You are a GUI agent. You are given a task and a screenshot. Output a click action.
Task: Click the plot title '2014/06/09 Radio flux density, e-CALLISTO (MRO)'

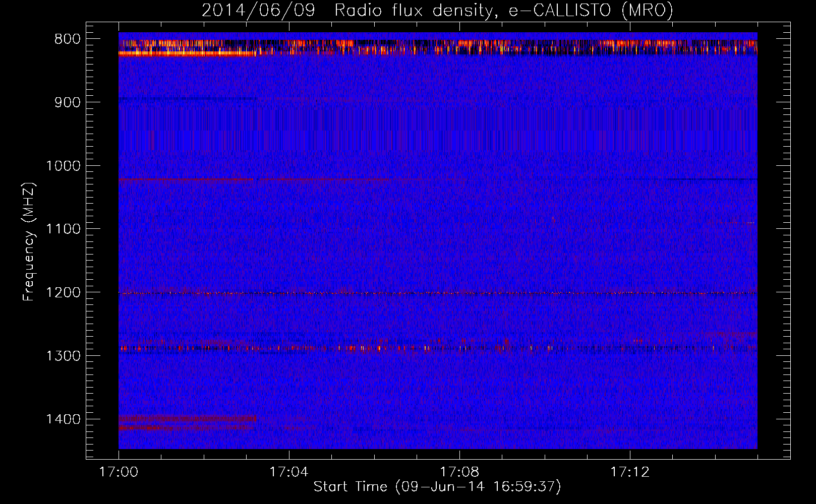437,10
